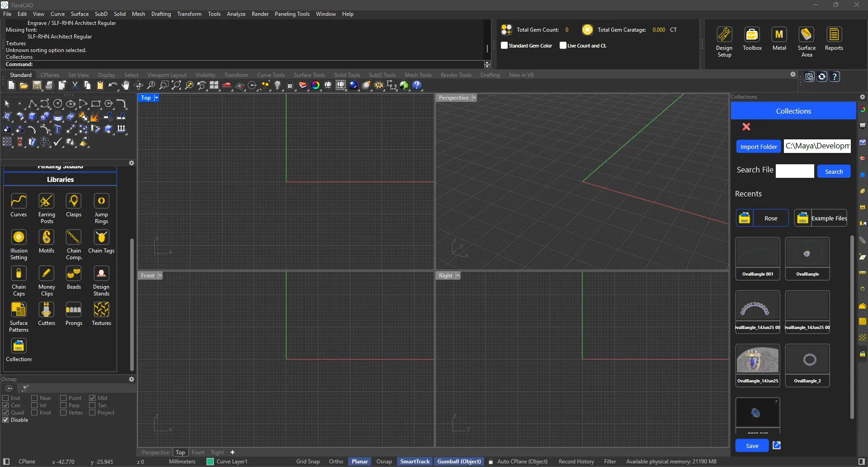
Task: Select the OvalBangle_2 thumbnail
Action: tap(807, 360)
